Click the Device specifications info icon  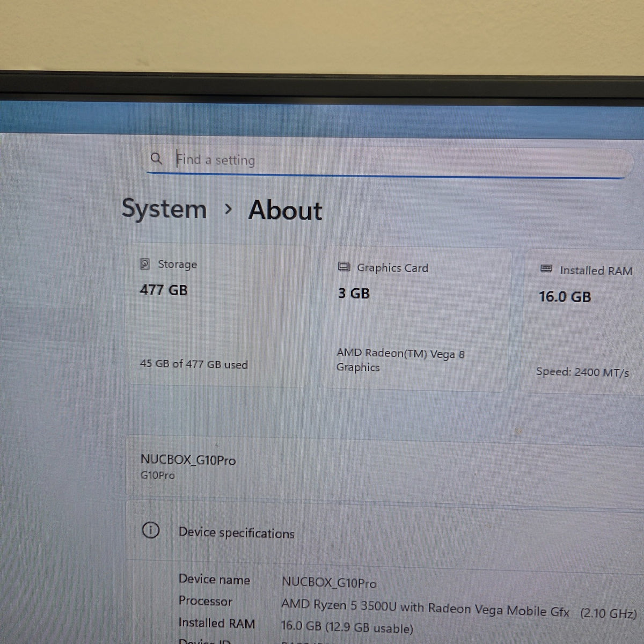click(x=151, y=531)
